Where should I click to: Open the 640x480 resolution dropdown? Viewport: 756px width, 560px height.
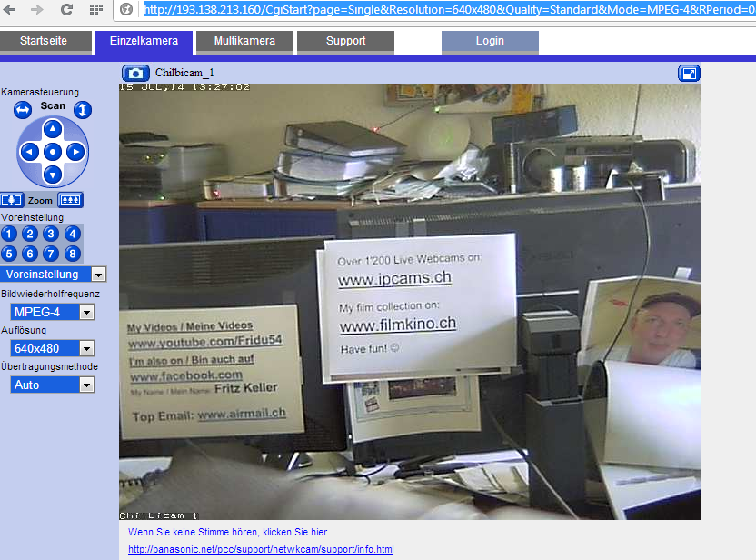(x=53, y=348)
